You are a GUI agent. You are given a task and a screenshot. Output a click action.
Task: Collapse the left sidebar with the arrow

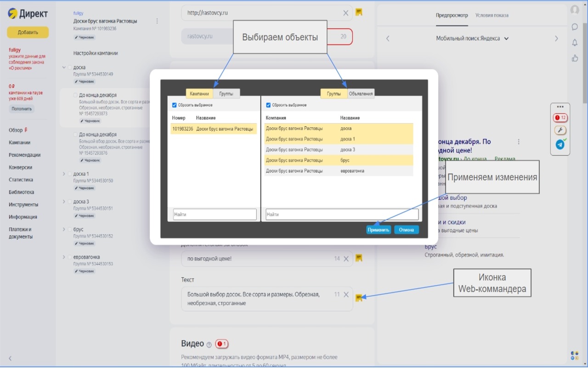(10, 358)
